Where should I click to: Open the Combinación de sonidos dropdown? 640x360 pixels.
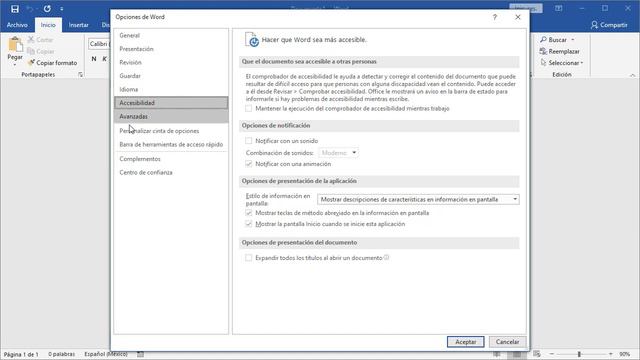(338, 153)
